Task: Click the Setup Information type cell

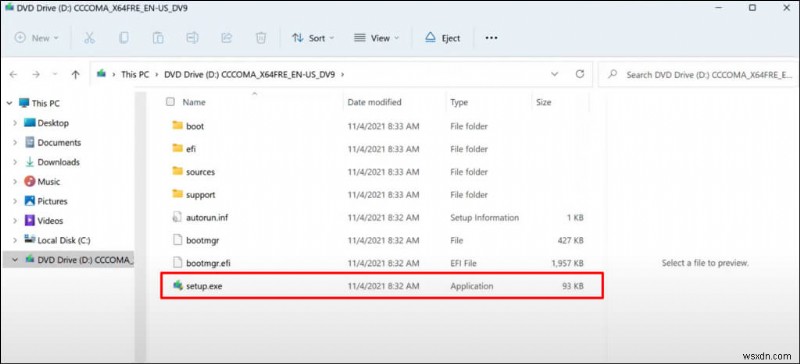Action: point(484,217)
